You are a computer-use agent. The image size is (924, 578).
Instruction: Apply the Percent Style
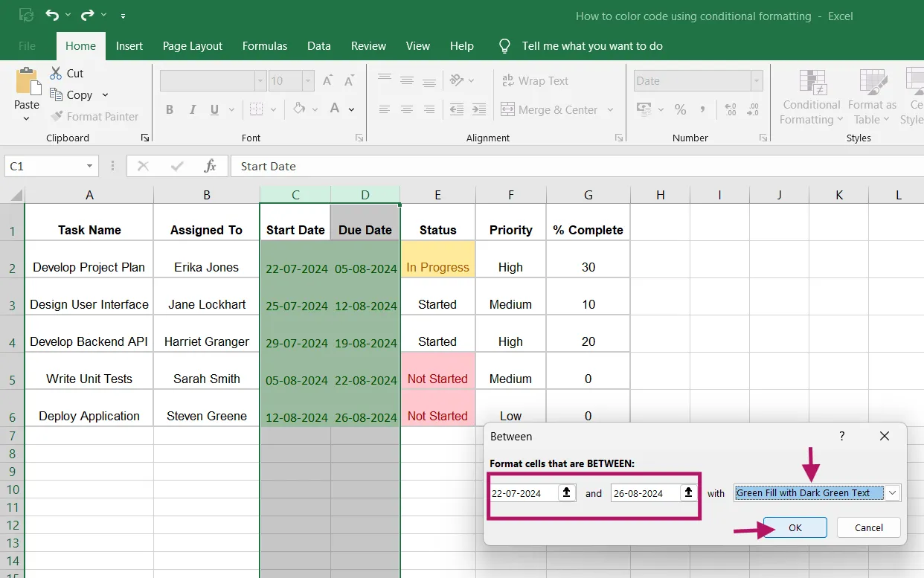(x=680, y=109)
